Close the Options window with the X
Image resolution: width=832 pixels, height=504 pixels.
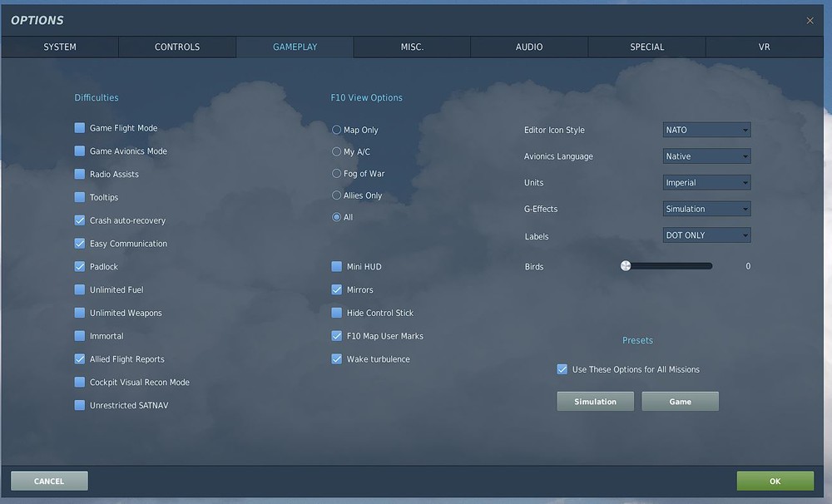pyautogui.click(x=810, y=21)
